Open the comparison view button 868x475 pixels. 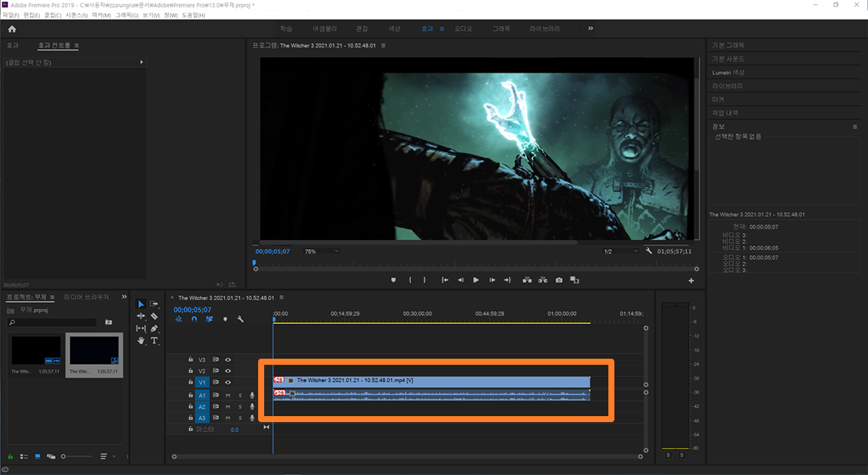(574, 280)
